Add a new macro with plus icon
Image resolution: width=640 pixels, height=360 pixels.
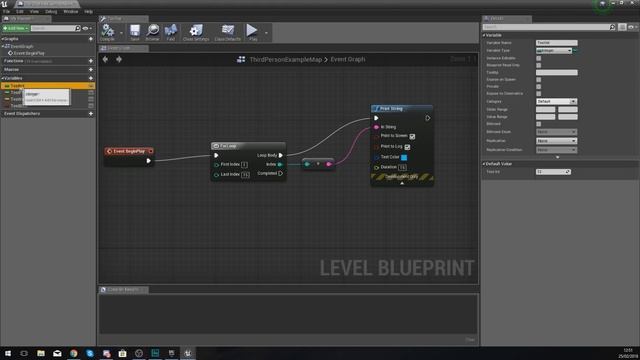click(x=91, y=69)
